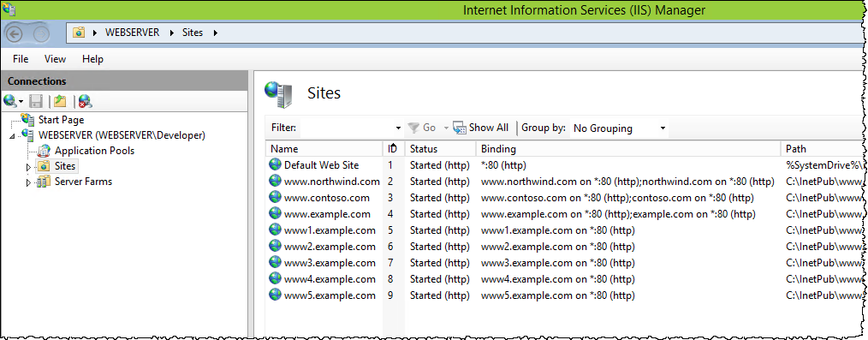Click globe icon of Default Web Site
Screen dimensions: 868x340
[275, 164]
